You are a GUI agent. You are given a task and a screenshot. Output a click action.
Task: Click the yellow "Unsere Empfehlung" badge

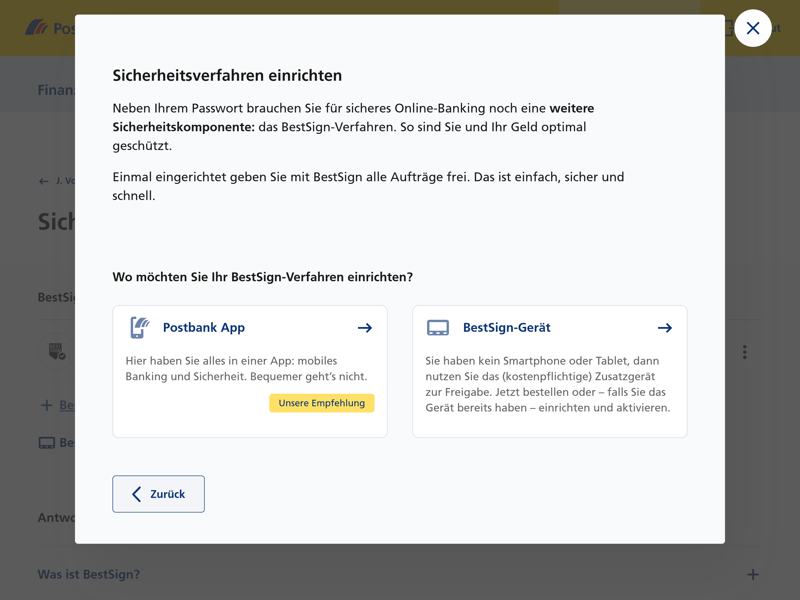pos(322,403)
